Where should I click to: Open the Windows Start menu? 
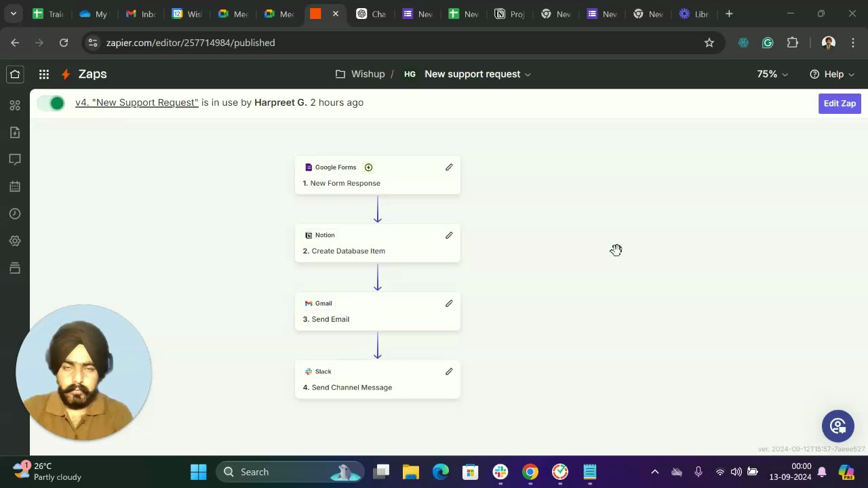coord(198,472)
